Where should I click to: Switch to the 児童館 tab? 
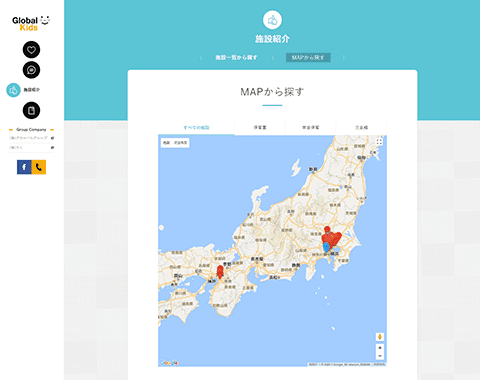(361, 128)
